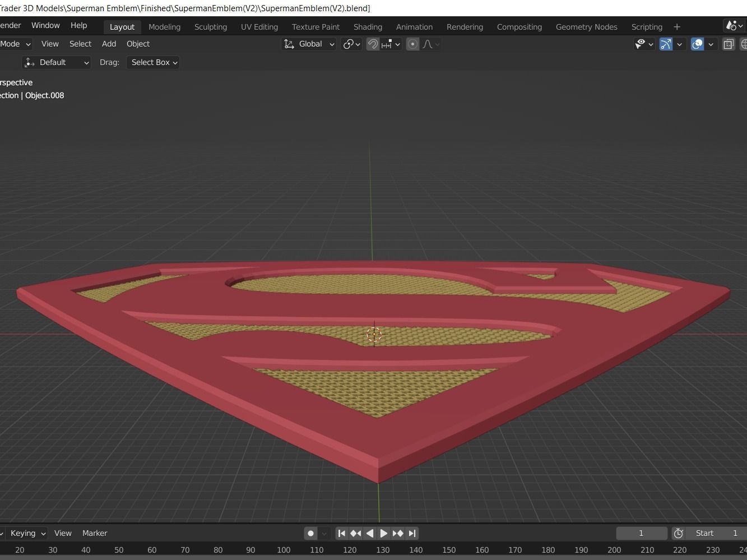
Task: Open the Window menu
Action: click(45, 25)
